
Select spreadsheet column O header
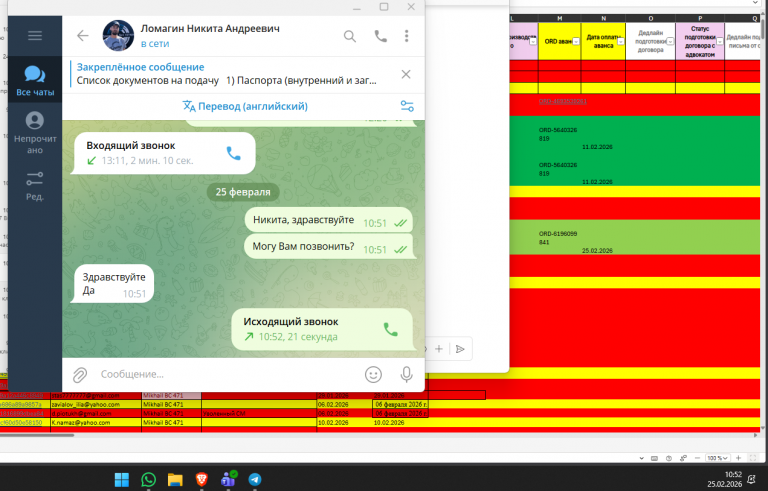(x=650, y=18)
